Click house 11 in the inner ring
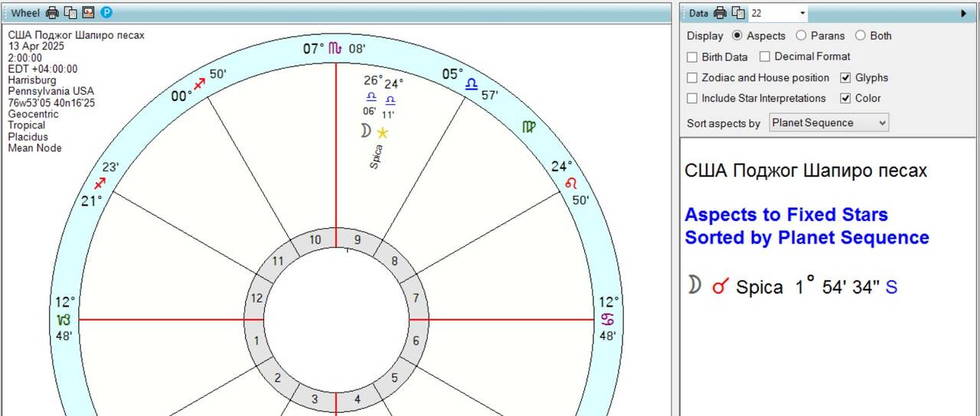 [x=278, y=262]
